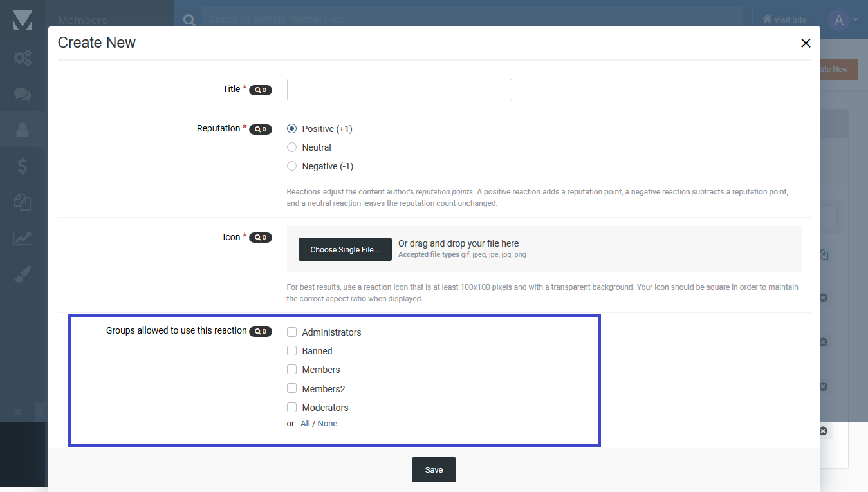Select the Negative (-1) reputation option
This screenshot has height=492, width=868.
coord(292,166)
